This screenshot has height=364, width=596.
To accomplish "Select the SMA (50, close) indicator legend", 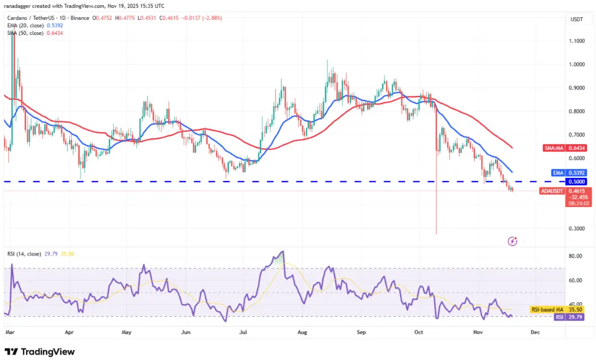I will pyautogui.click(x=35, y=33).
